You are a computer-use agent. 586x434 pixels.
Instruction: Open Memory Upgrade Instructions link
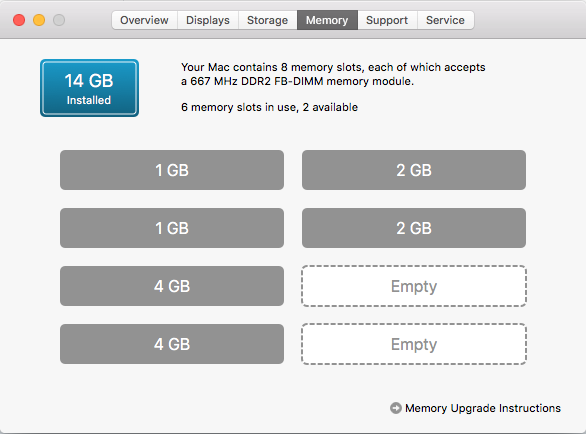[483, 408]
